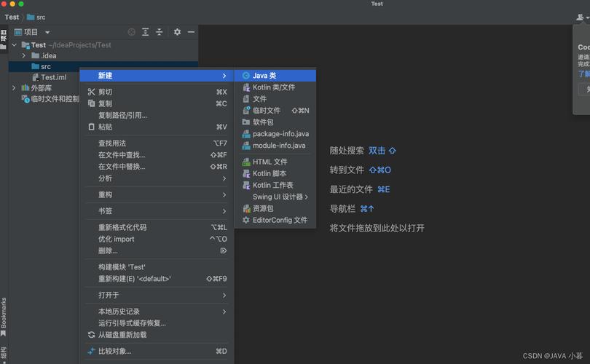Click the compare icon beside 比较对象
This screenshot has width=590, height=364.
pyautogui.click(x=91, y=351)
